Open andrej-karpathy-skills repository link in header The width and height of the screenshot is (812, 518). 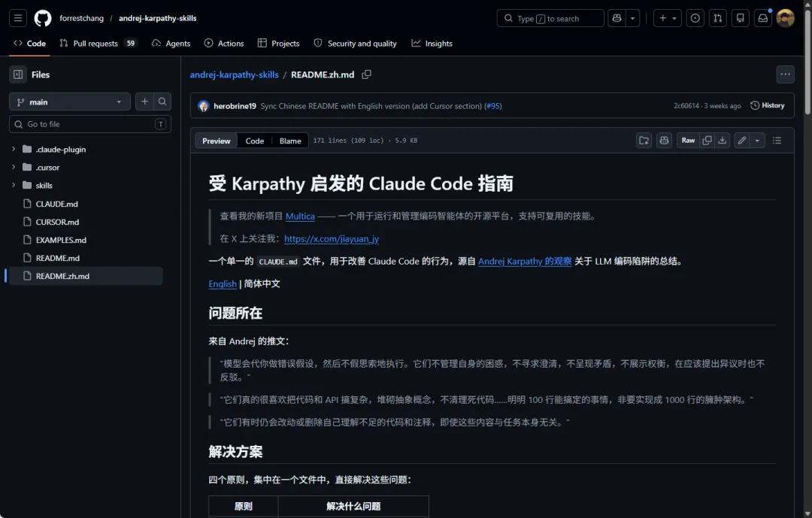pos(157,18)
